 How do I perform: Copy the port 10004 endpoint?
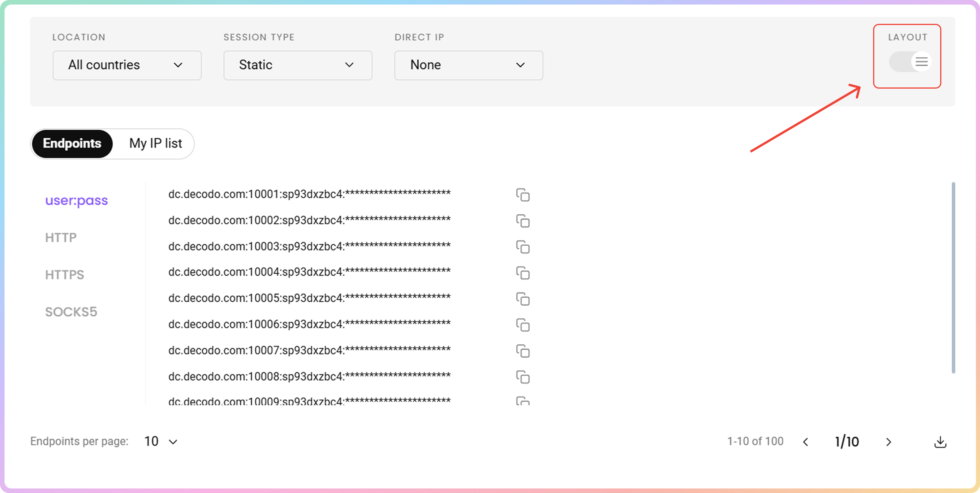pos(523,273)
